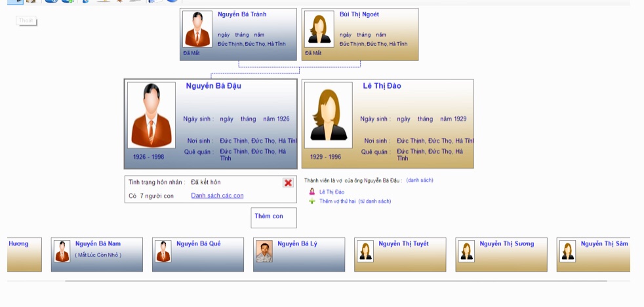Click Nguyễn Thị Sâm's small avatar
644x307 pixels.
pyautogui.click(x=567, y=251)
